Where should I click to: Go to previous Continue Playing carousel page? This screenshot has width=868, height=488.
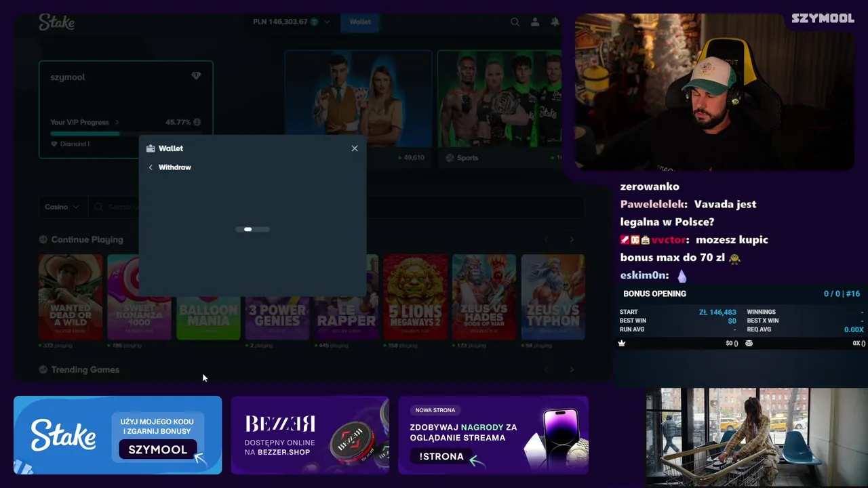[x=546, y=239]
